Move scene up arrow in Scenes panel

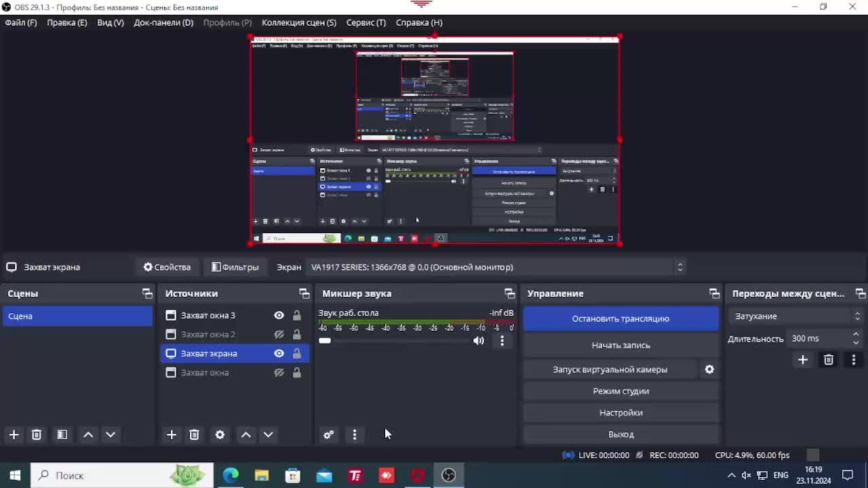pyautogui.click(x=88, y=434)
